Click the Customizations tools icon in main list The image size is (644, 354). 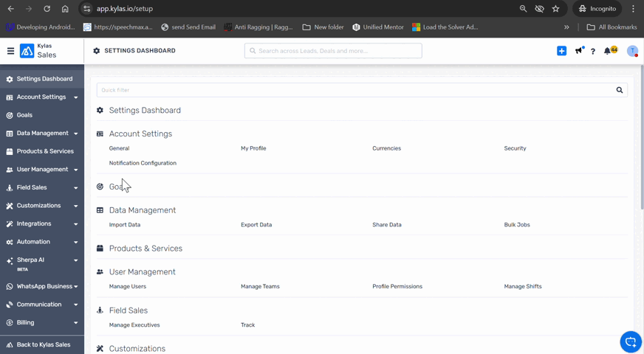click(100, 349)
